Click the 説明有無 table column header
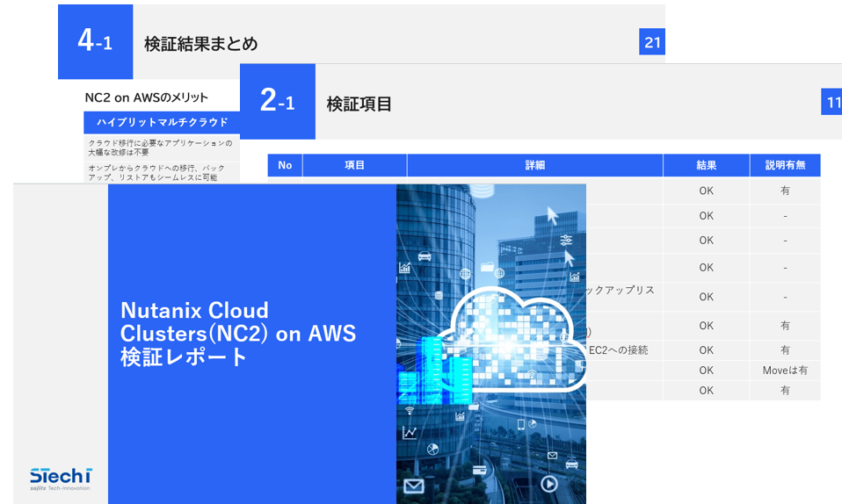This screenshot has height=504, width=842. click(785, 165)
